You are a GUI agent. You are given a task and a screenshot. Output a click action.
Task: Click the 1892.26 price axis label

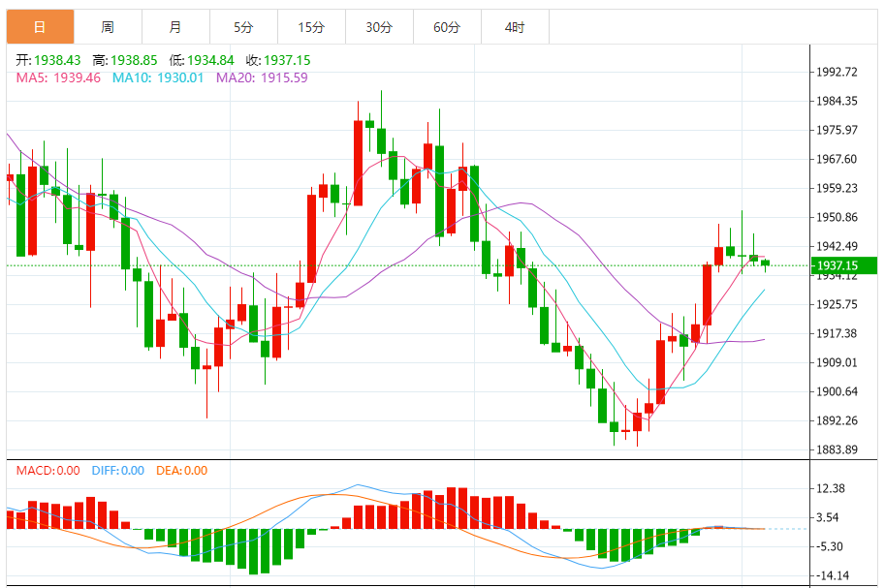click(838, 421)
